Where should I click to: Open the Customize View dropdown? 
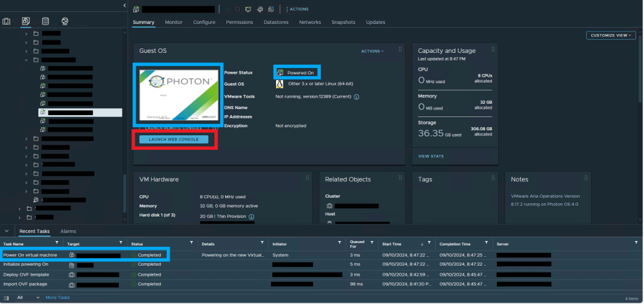tap(610, 35)
